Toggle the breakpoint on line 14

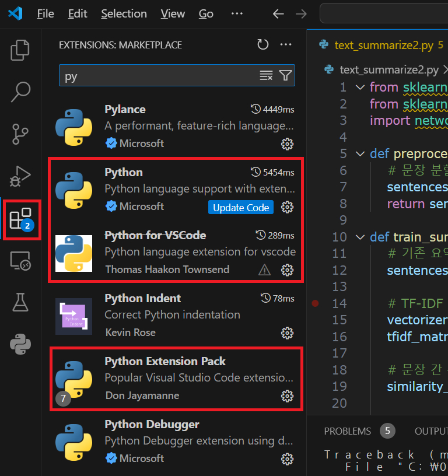[316, 303]
